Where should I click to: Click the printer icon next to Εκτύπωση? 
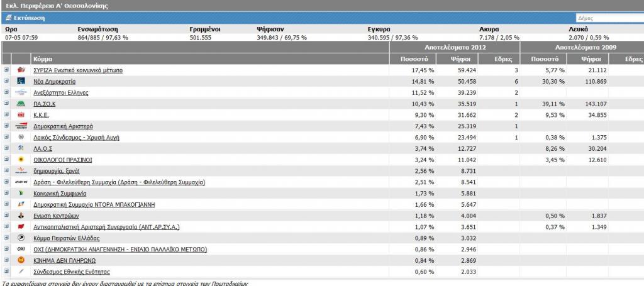9,18
